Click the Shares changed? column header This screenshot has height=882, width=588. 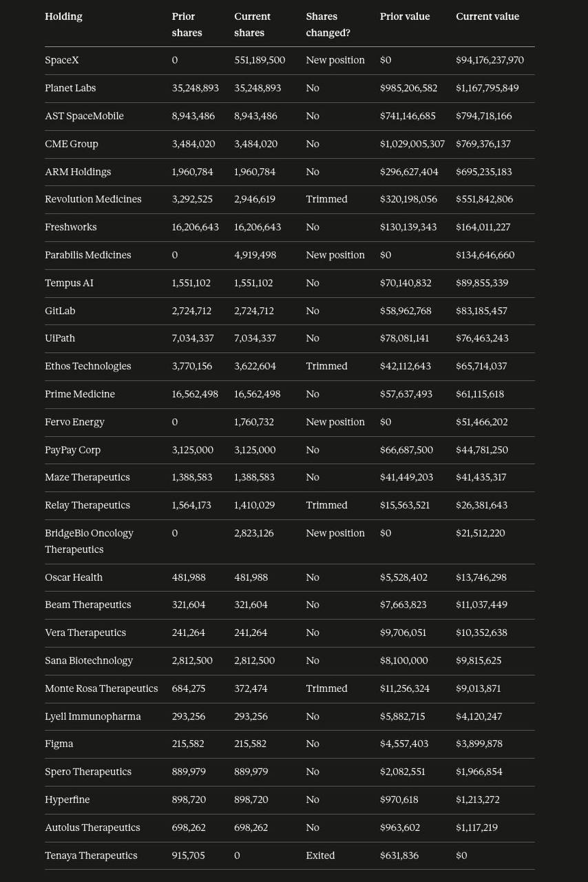[x=328, y=25]
